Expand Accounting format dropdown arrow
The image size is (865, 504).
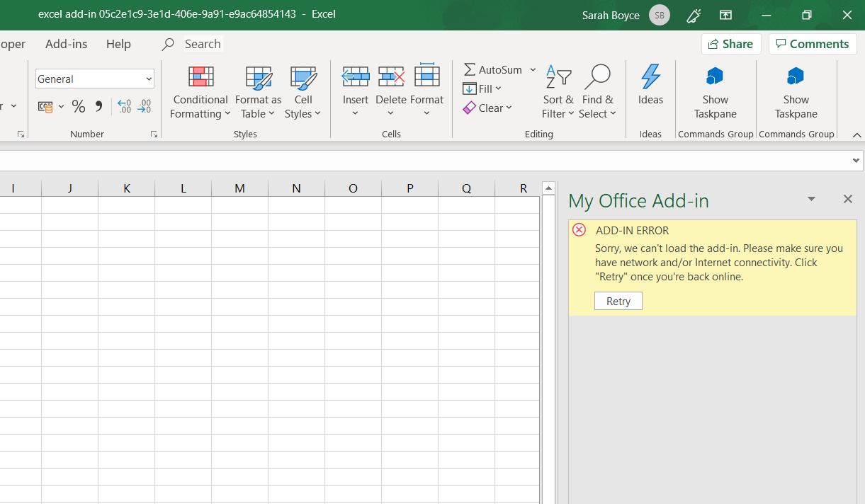(62, 107)
